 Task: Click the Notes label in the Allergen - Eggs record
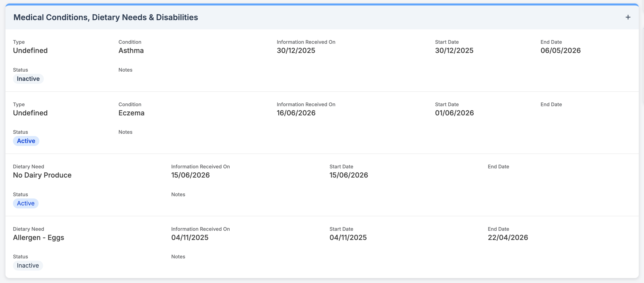tap(178, 256)
